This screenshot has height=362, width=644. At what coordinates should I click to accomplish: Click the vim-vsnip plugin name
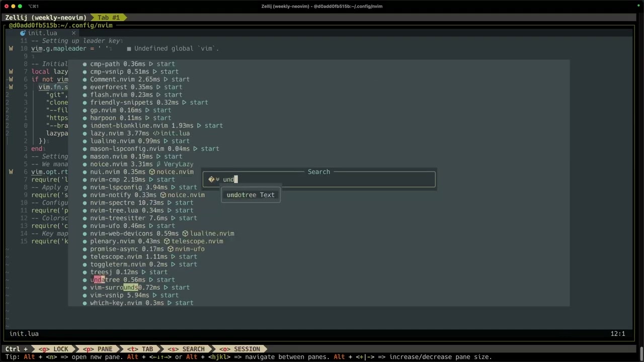click(107, 296)
